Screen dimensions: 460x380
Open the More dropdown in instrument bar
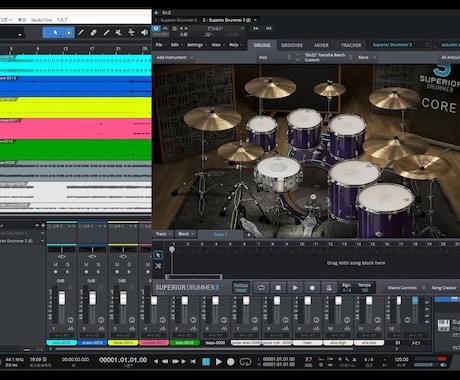coord(367,57)
